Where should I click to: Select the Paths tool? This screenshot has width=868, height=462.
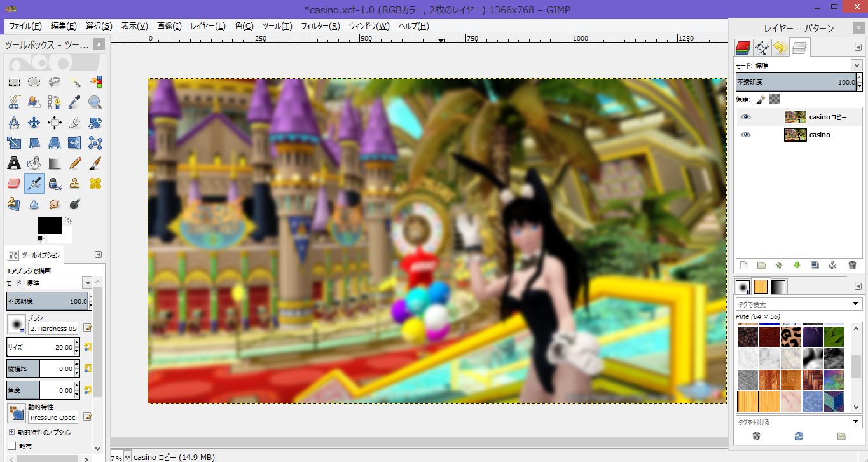[55, 102]
